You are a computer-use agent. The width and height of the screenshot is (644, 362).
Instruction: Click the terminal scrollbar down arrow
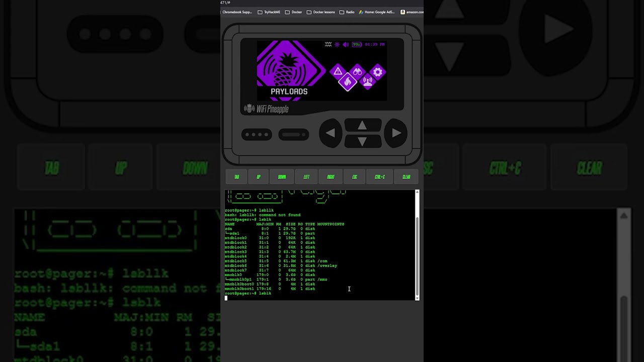[x=417, y=298]
